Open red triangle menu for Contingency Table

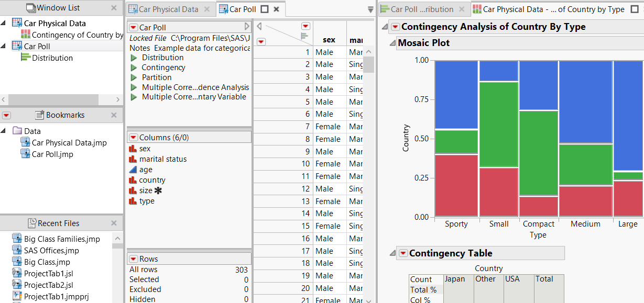(403, 253)
